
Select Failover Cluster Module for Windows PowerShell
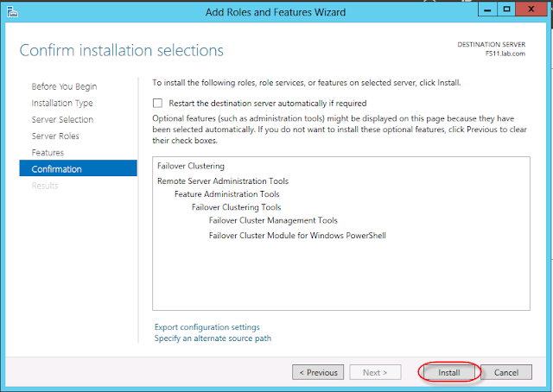pos(297,235)
